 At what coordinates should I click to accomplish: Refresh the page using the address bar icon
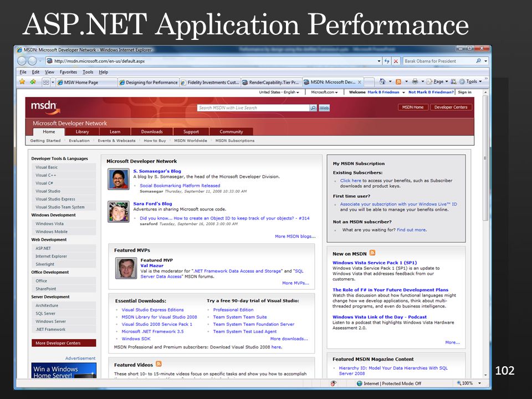pos(387,61)
